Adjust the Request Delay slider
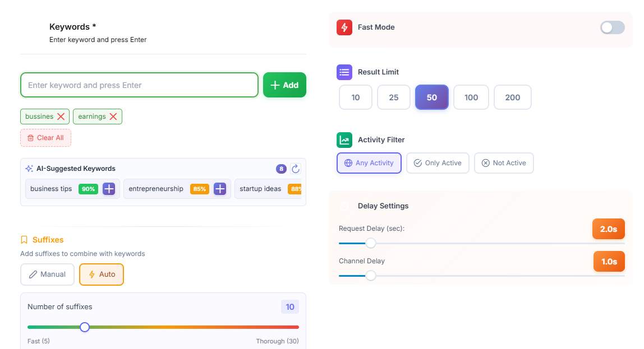 pyautogui.click(x=370, y=243)
